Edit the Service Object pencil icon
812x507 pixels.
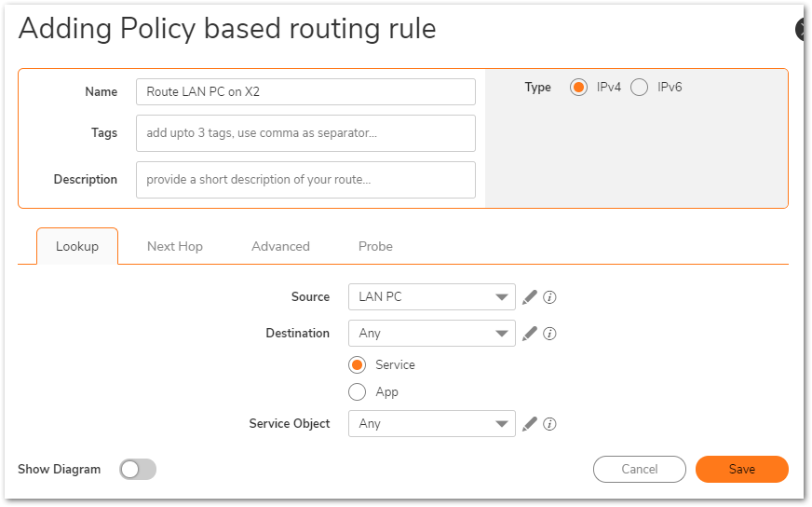click(529, 423)
